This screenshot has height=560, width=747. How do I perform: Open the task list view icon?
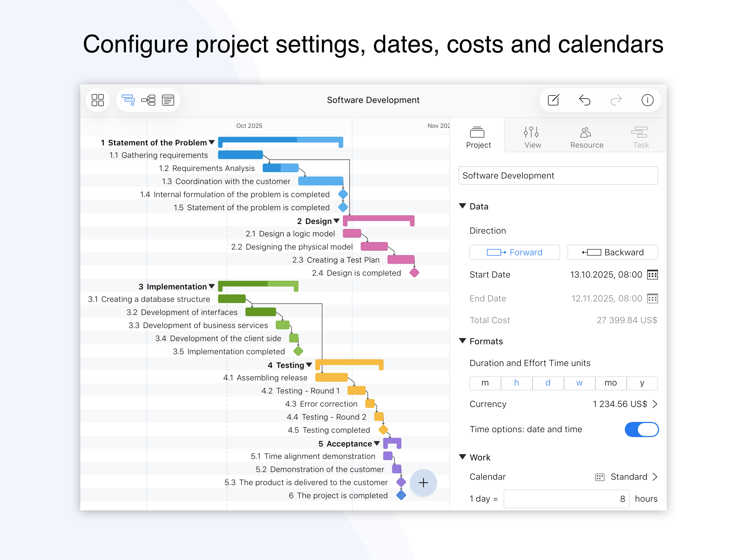tap(168, 100)
